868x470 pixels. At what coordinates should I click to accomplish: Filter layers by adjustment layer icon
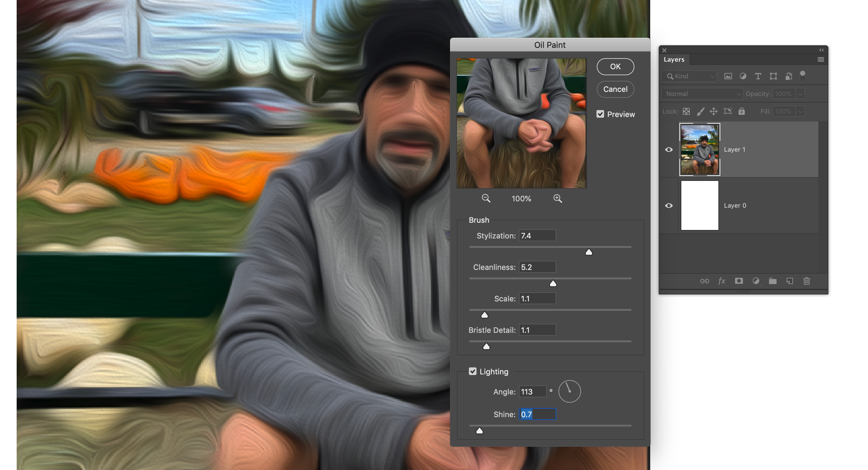(743, 76)
